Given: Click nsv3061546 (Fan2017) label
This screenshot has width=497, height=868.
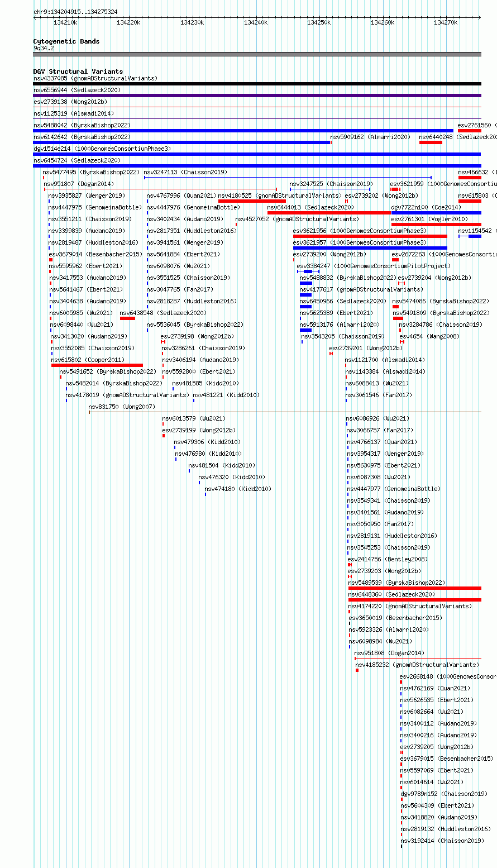Looking at the screenshot, I should [379, 395].
